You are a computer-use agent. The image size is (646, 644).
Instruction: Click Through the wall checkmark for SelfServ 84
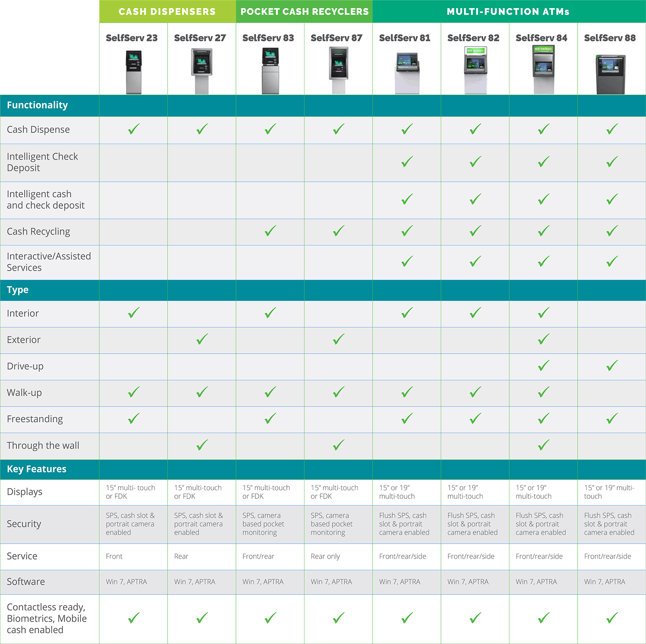[544, 445]
